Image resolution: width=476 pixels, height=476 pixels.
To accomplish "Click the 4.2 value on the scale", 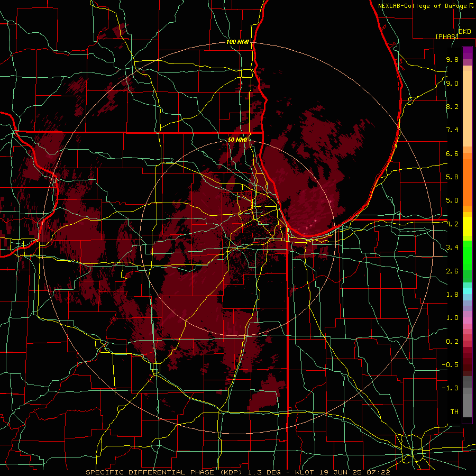I will click(x=452, y=224).
